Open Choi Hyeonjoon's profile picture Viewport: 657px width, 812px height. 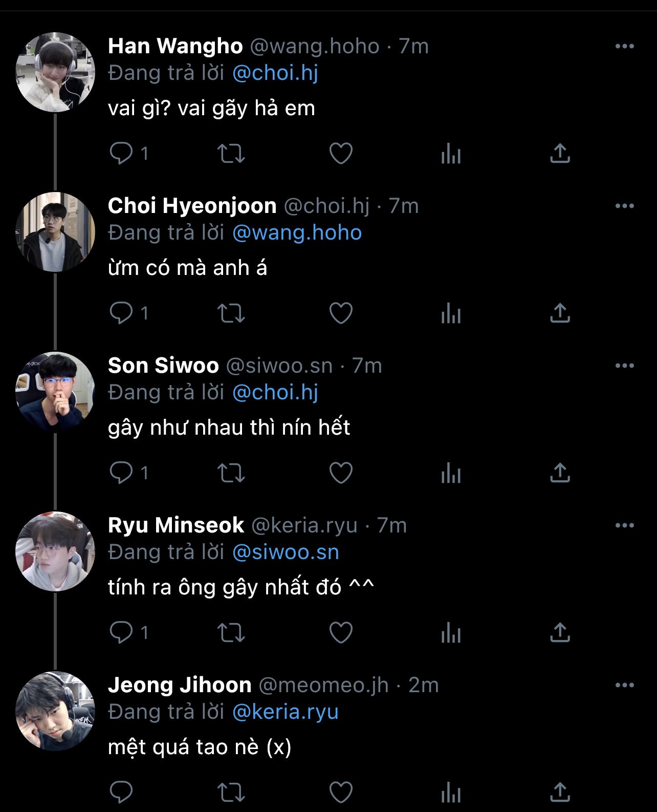(x=55, y=231)
